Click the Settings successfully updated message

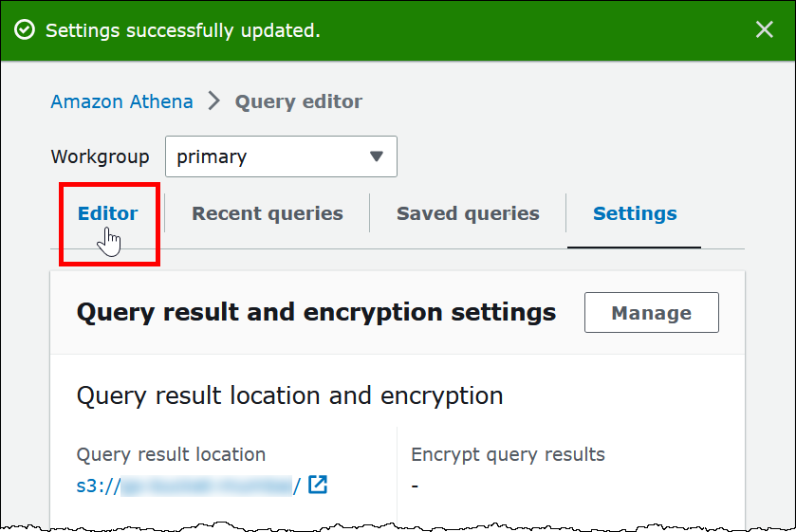coord(183,30)
